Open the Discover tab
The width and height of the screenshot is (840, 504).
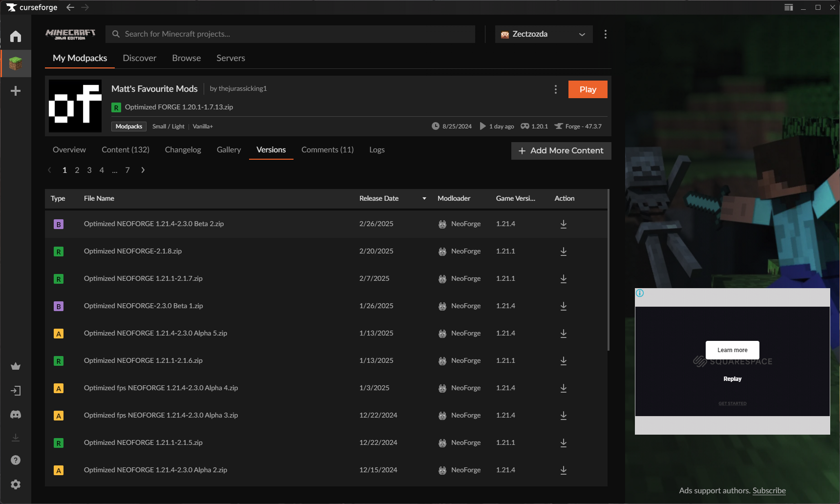point(140,58)
